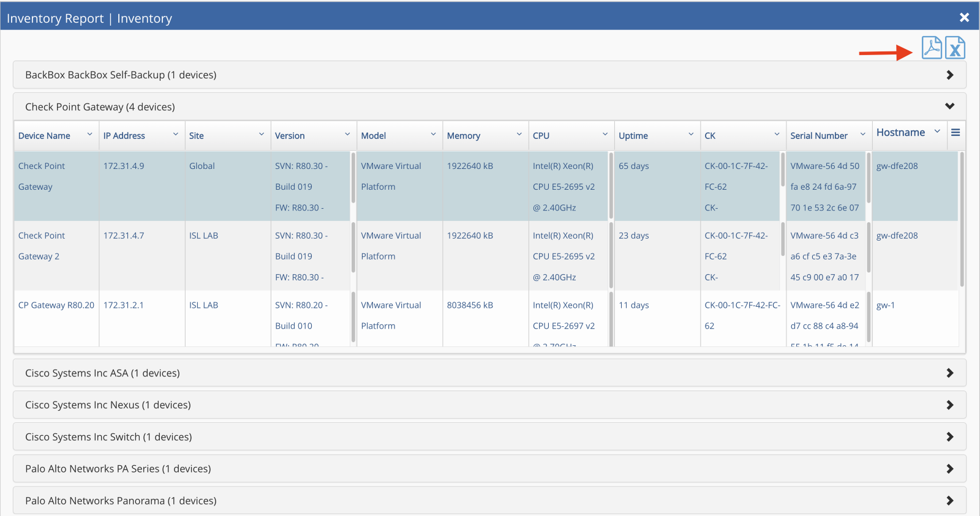Screen dimensions: 980x516
Task: Sort by Memory column header
Action: 463,136
